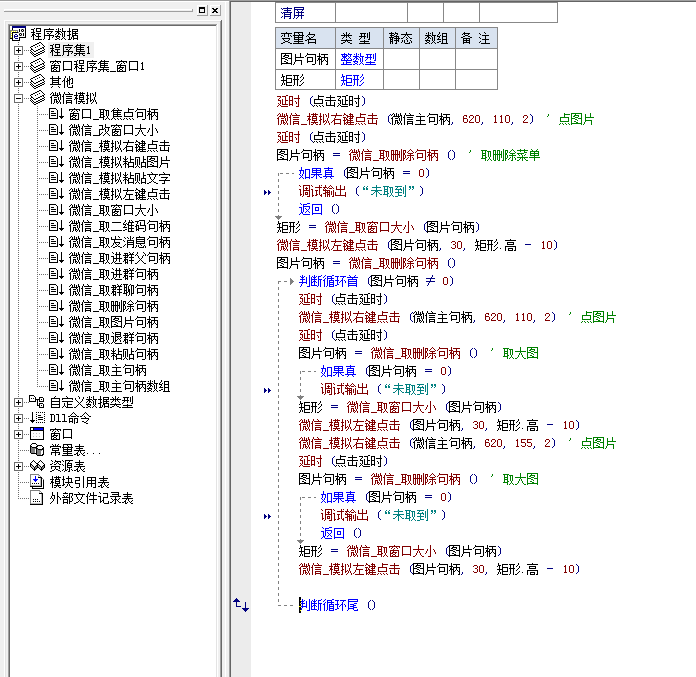The height and width of the screenshot is (677, 696).
Task: Select 微信_取群聊句柄 tree item
Action: [114, 290]
